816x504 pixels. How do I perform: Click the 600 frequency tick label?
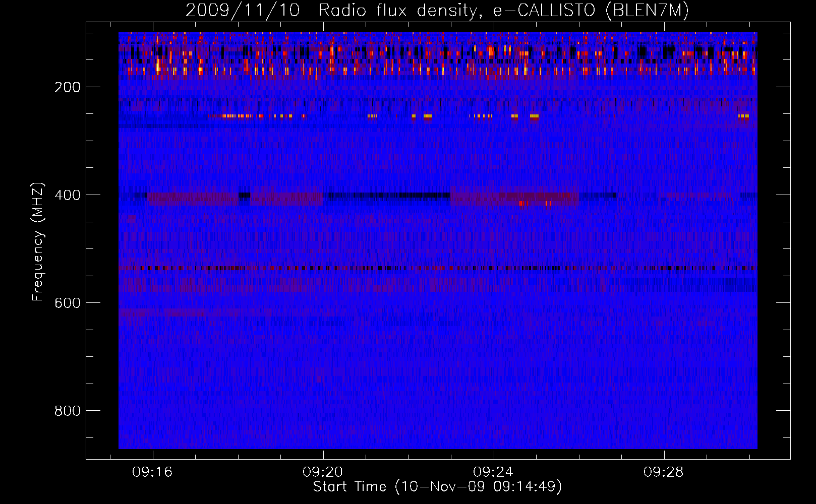coord(68,303)
